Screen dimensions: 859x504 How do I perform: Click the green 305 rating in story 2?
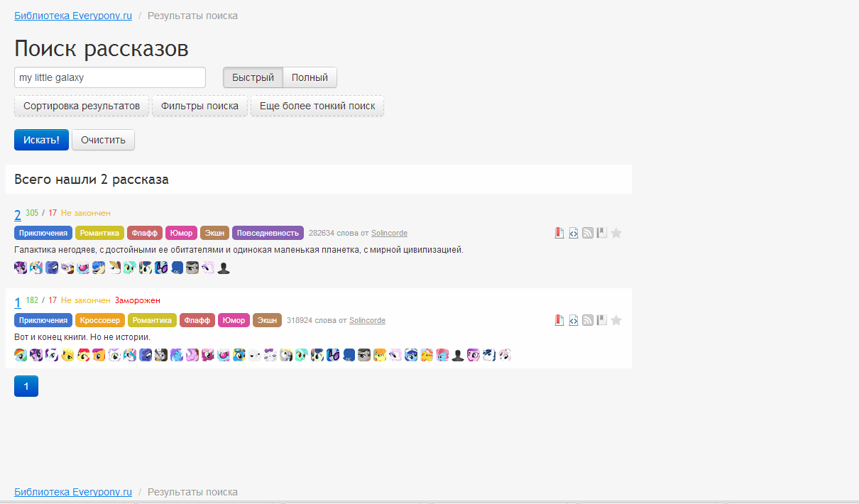(32, 212)
